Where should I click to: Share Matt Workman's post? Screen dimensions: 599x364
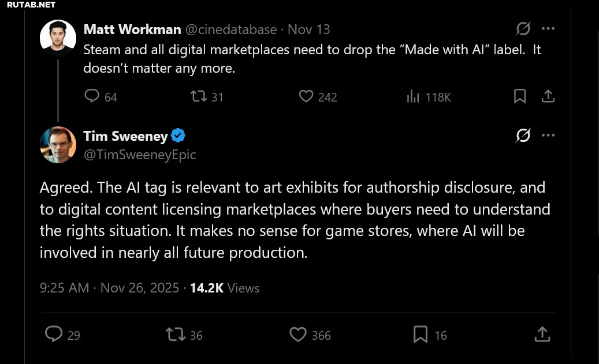coord(548,96)
